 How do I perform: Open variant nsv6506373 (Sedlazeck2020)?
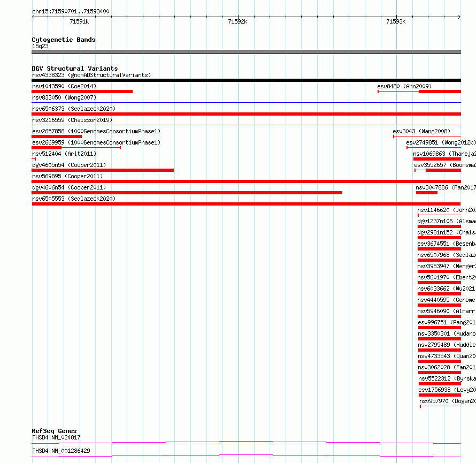click(x=74, y=109)
